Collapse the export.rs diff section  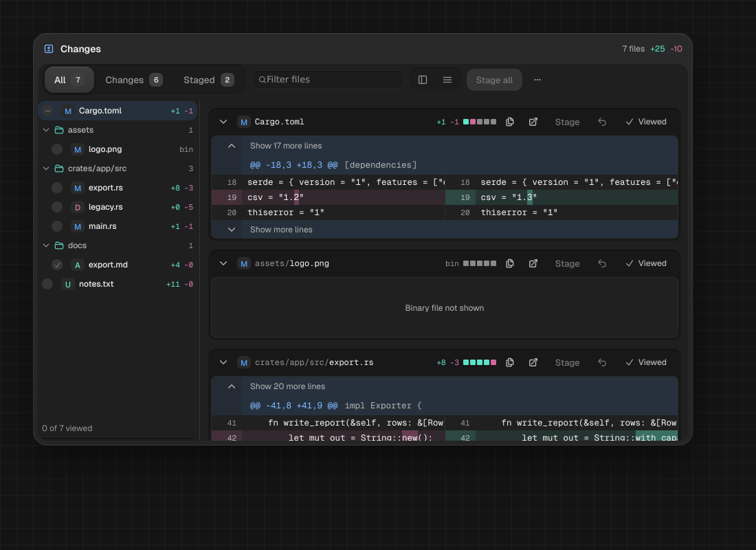coord(223,362)
